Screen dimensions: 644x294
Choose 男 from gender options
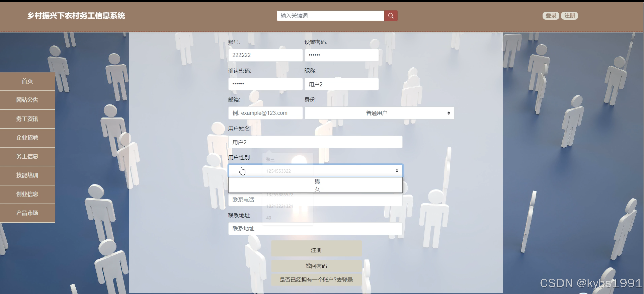click(315, 181)
